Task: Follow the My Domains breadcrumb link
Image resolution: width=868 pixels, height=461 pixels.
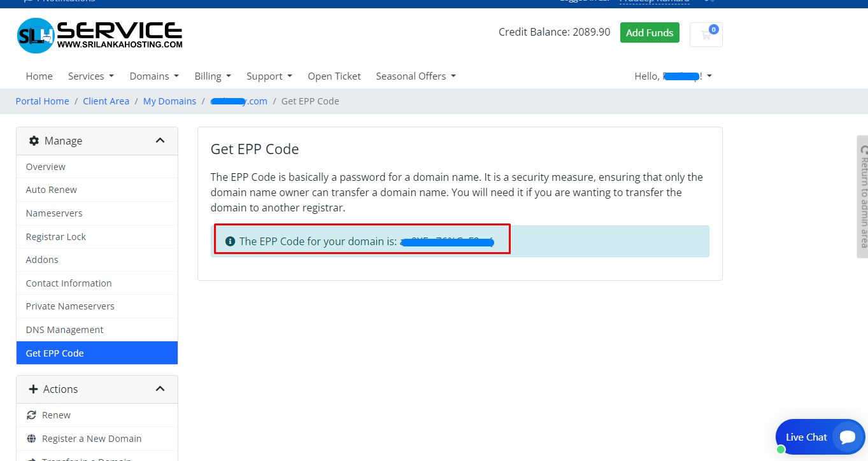Action: (169, 101)
